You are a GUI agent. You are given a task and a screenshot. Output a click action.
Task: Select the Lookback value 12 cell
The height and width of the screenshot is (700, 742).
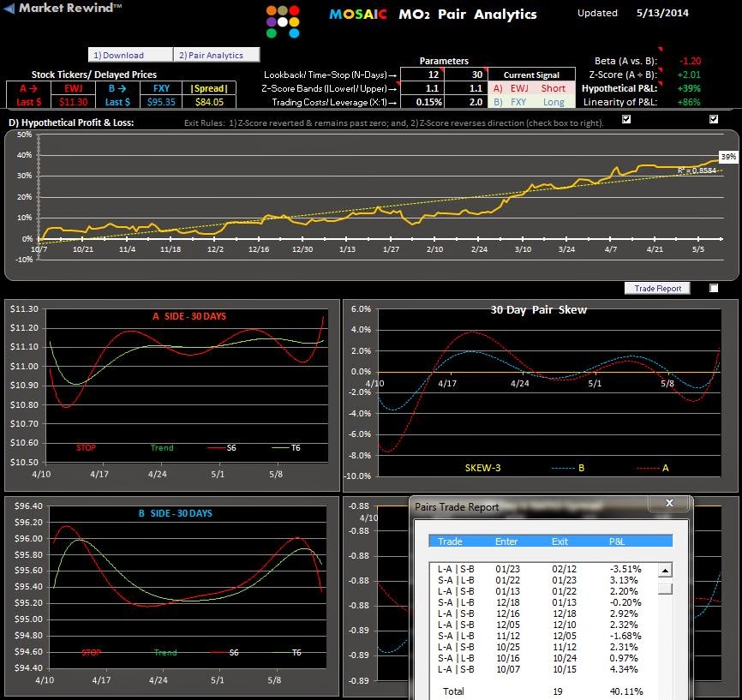422,75
